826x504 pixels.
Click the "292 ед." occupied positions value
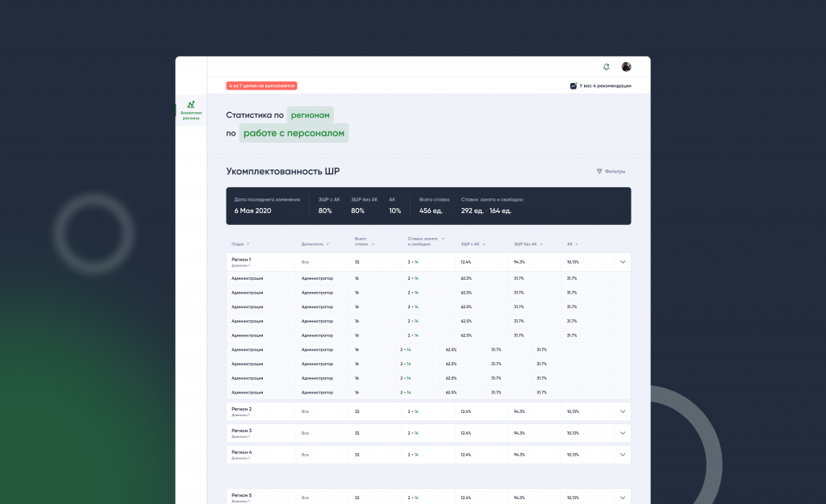pos(472,210)
